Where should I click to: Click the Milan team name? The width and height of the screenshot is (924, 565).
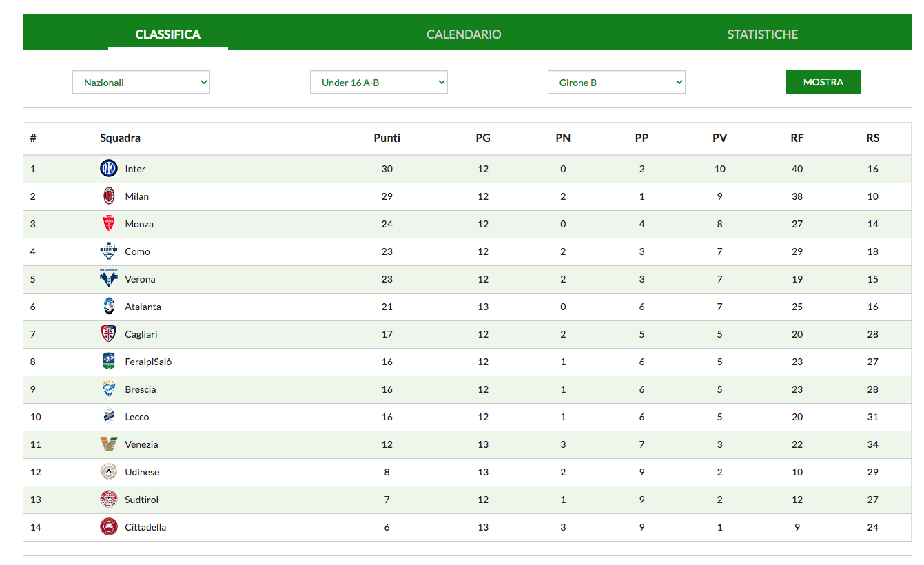click(x=137, y=196)
